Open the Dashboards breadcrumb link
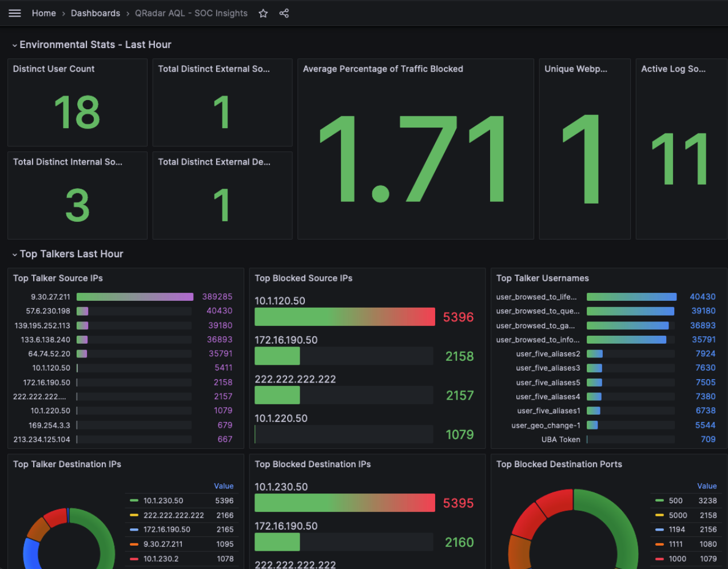Screen dimensions: 728x569 coord(96,13)
